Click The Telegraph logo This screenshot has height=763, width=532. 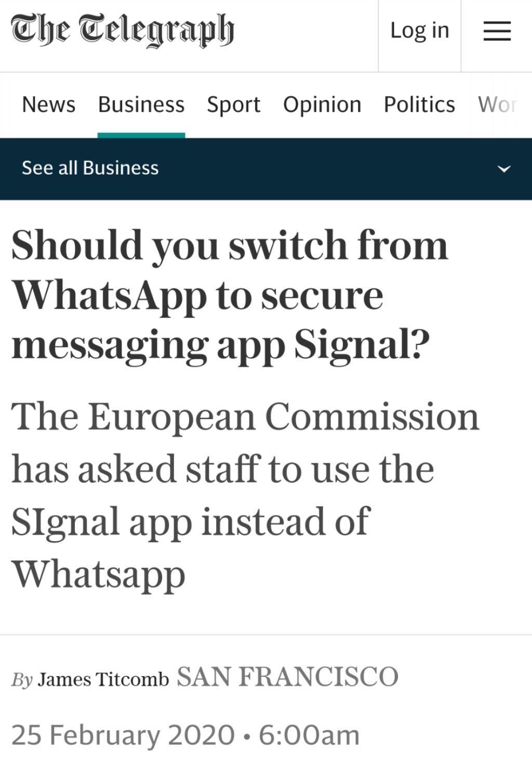(123, 30)
